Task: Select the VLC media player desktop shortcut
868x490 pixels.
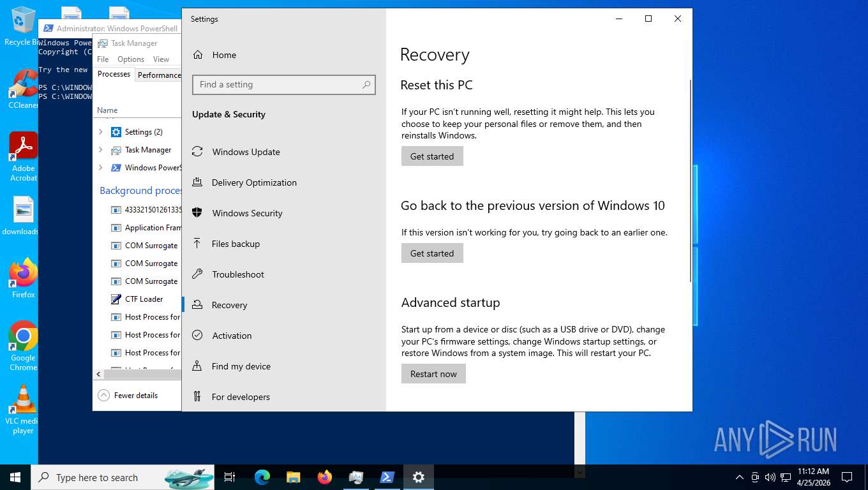Action: [23, 410]
